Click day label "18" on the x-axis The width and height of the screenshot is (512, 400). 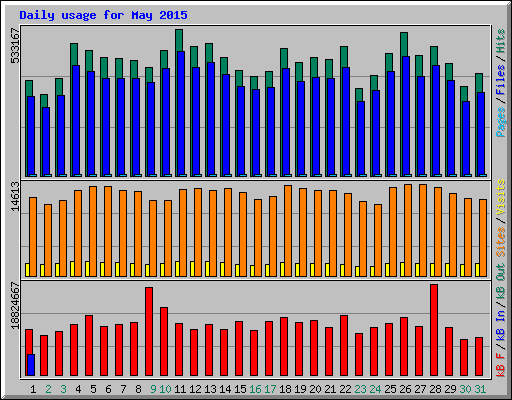pyautogui.click(x=285, y=389)
